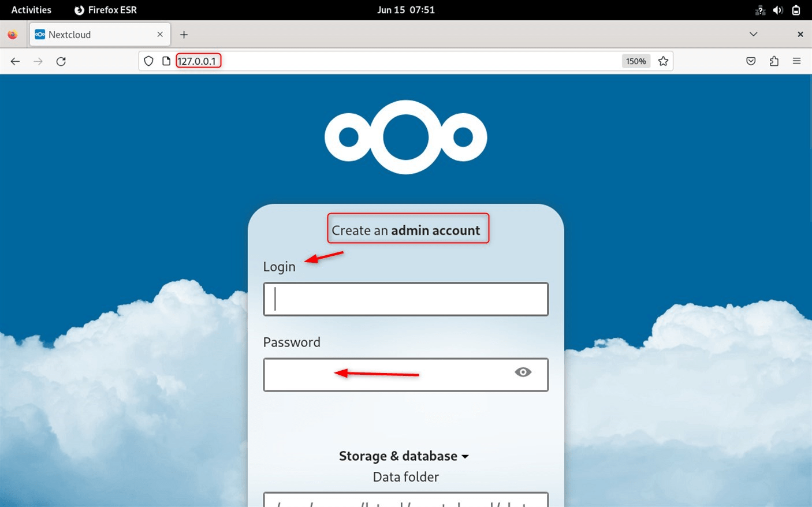The width and height of the screenshot is (812, 507).
Task: Close the Nextcloud tab
Action: coord(160,35)
